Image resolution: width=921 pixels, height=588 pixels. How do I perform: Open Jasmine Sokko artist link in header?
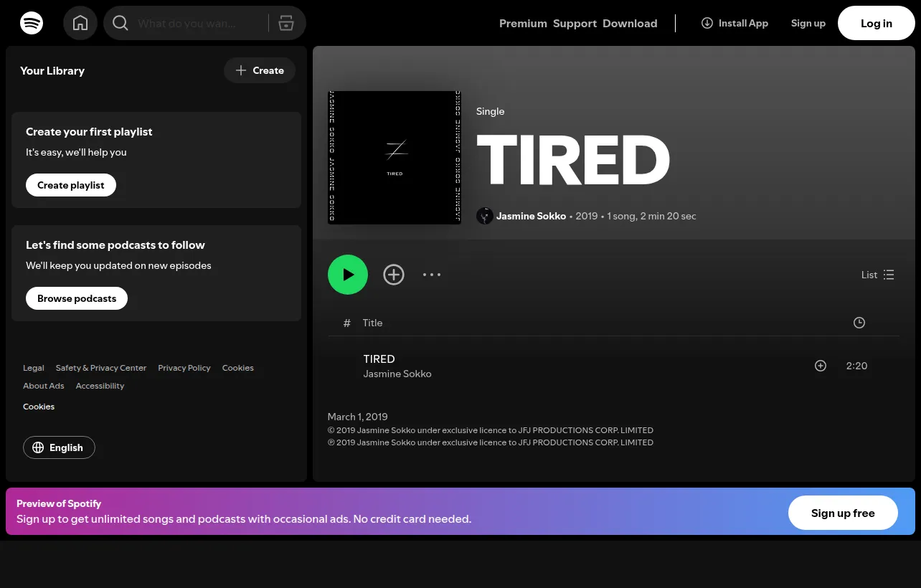pyautogui.click(x=531, y=216)
